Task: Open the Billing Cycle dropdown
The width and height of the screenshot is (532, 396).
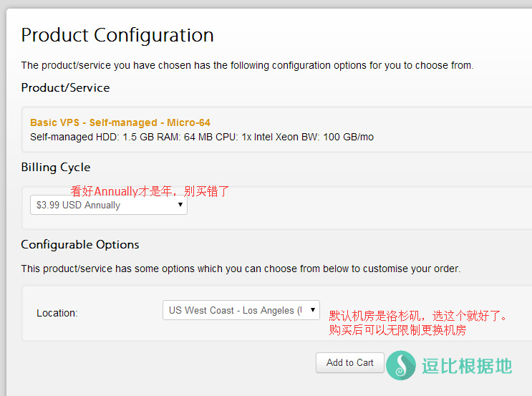Action: point(108,205)
